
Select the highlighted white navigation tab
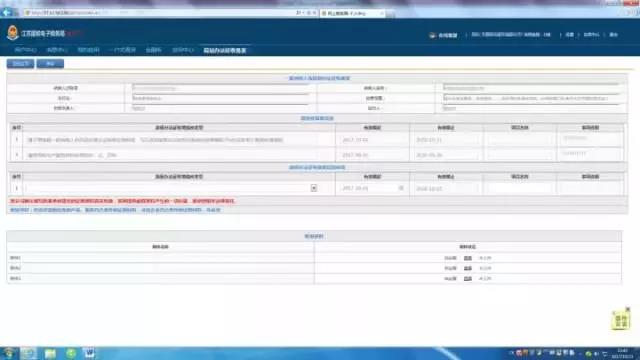click(225, 51)
